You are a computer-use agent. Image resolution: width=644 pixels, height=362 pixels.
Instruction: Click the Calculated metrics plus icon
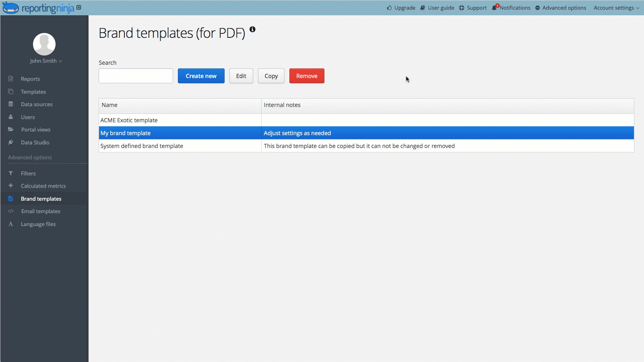pos(11,186)
